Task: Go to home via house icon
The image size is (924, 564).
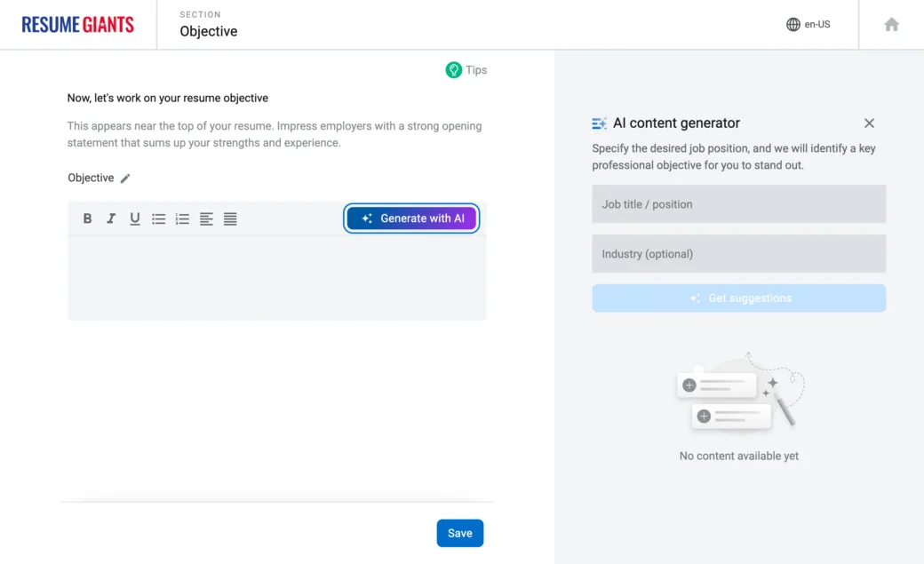Action: (x=891, y=25)
